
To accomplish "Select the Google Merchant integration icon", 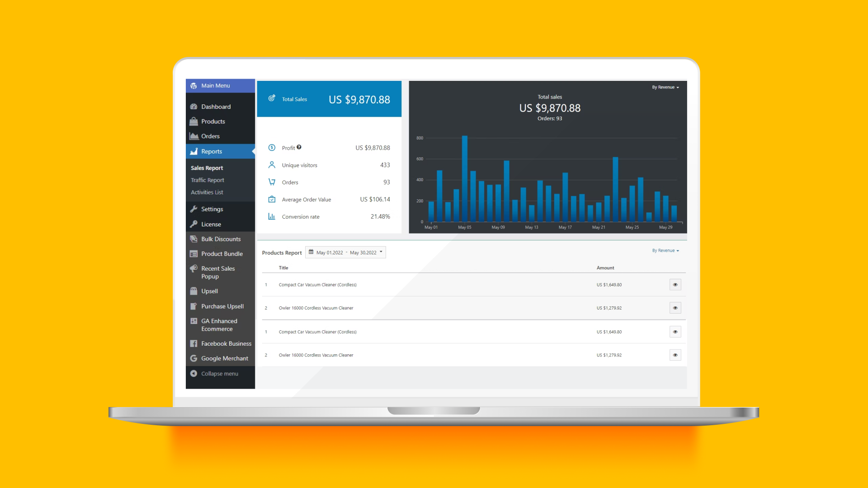I will [194, 358].
